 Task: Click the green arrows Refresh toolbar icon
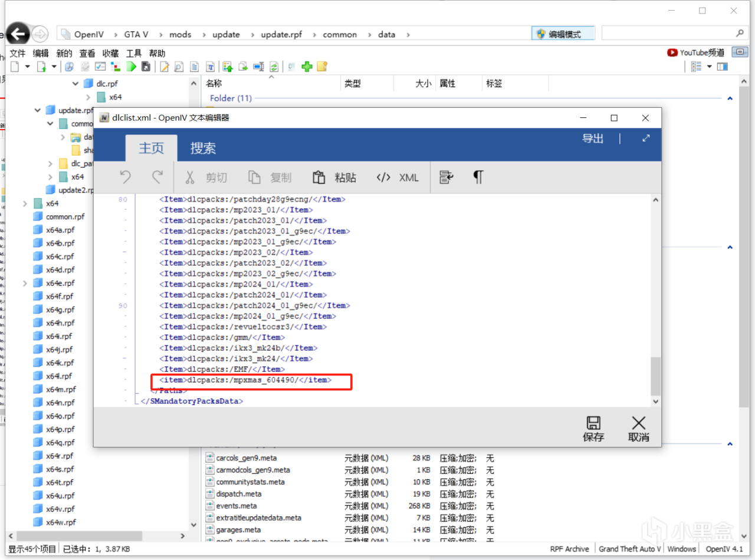[274, 67]
